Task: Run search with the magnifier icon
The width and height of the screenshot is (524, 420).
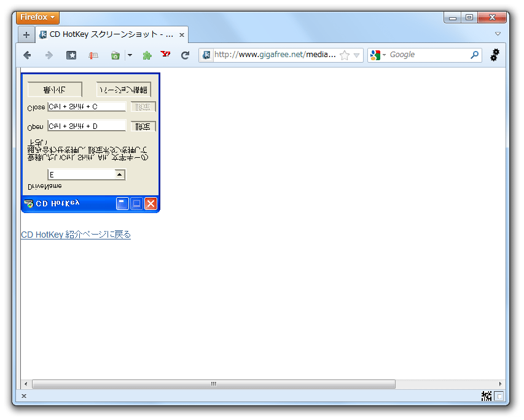Action: 474,55
